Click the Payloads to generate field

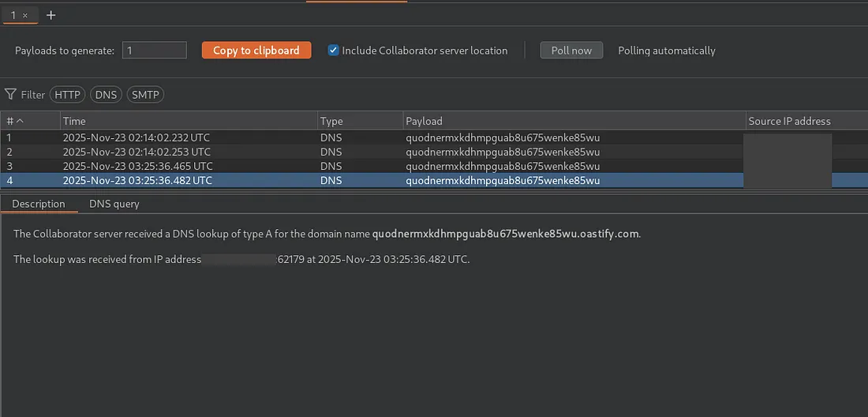point(155,51)
